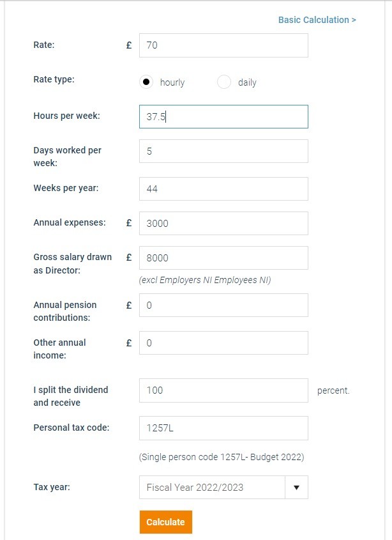392x540 pixels.
Task: Click the hourly label text
Action: (172, 82)
